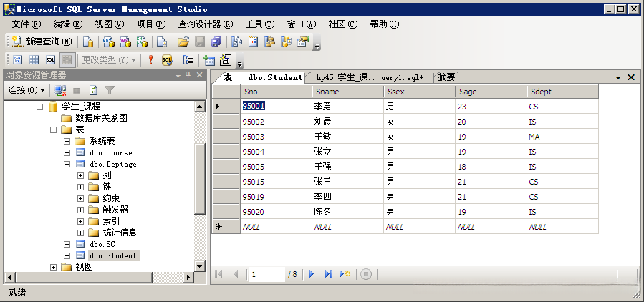Click the Registered Servers toolbar icon
The height and width of the screenshot is (302, 644).
click(x=237, y=42)
